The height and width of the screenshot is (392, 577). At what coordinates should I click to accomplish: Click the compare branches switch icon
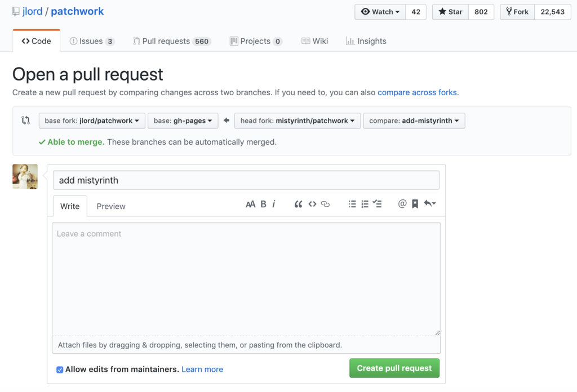[25, 121]
